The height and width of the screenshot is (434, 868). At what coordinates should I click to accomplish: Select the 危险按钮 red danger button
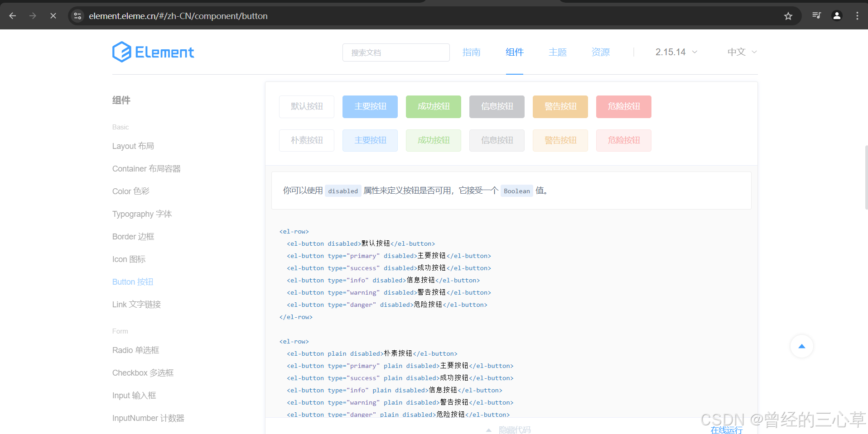point(623,106)
